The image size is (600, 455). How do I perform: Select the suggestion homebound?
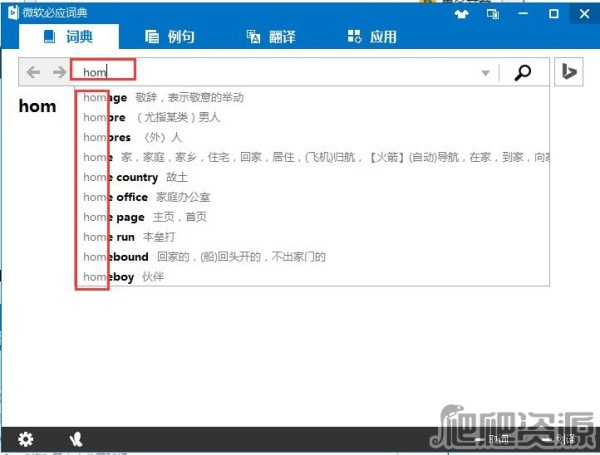coord(312,257)
